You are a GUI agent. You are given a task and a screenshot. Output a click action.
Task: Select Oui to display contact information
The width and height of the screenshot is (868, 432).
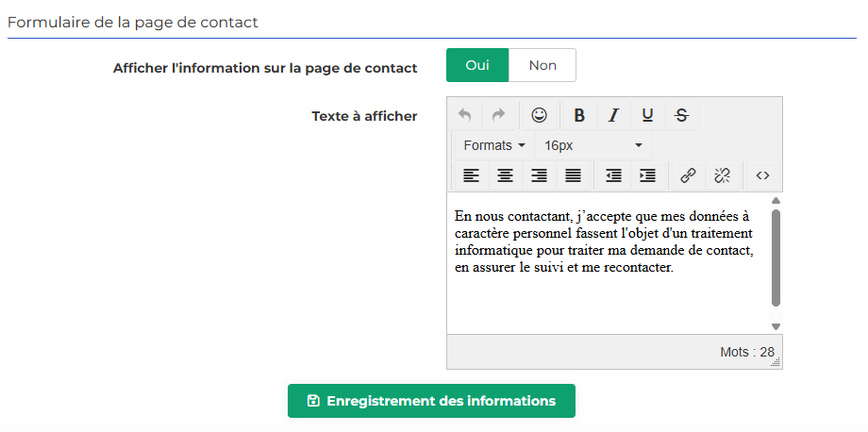477,65
